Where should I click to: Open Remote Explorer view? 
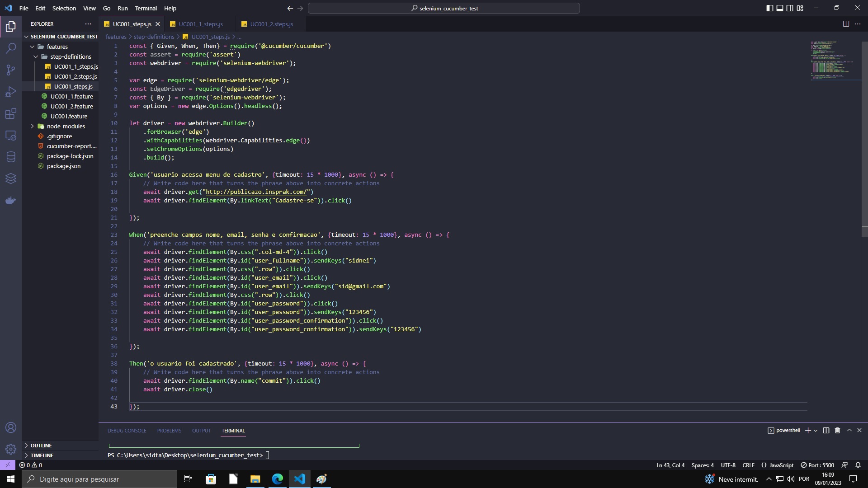coord(11,135)
